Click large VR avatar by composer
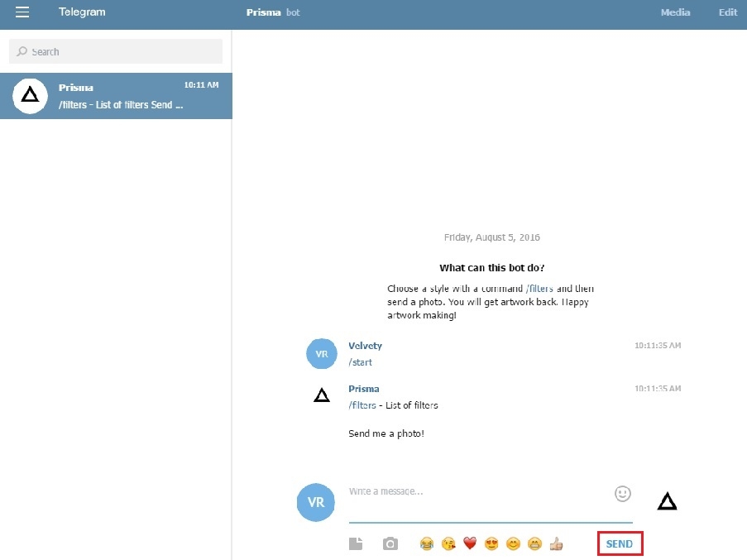The image size is (747, 560). (316, 502)
